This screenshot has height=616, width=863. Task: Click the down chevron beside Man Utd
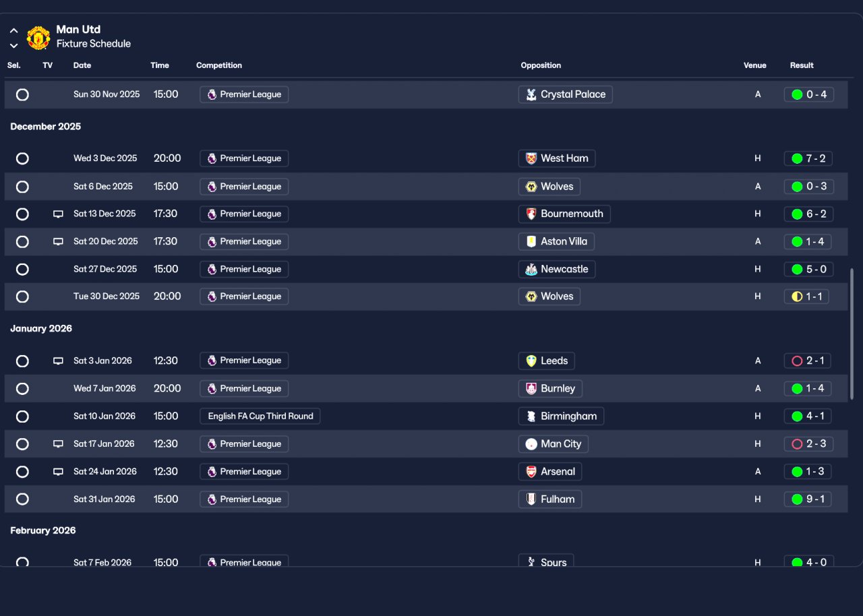[13, 46]
